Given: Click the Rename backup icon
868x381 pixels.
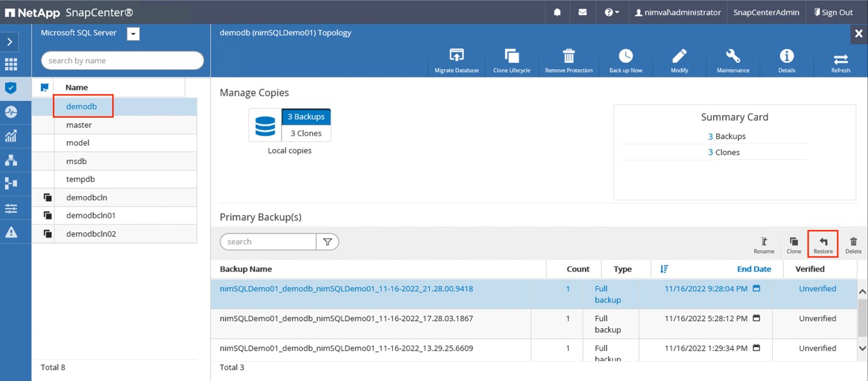Looking at the screenshot, I should [764, 245].
